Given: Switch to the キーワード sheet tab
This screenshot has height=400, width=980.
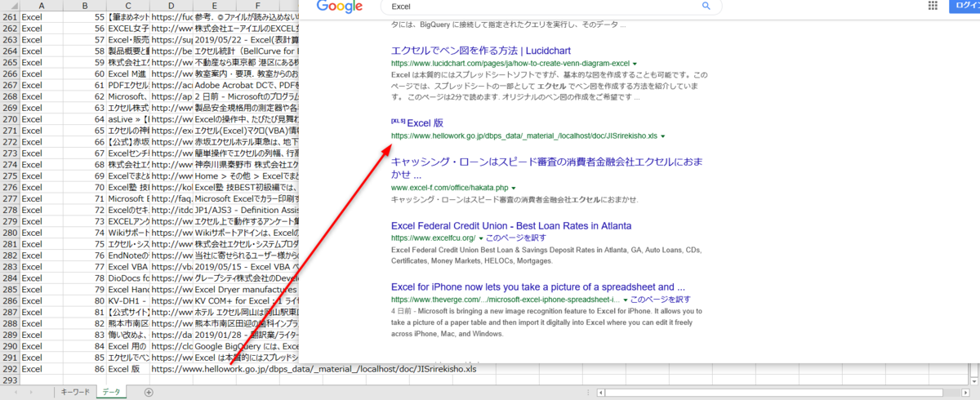Looking at the screenshot, I should click(74, 393).
